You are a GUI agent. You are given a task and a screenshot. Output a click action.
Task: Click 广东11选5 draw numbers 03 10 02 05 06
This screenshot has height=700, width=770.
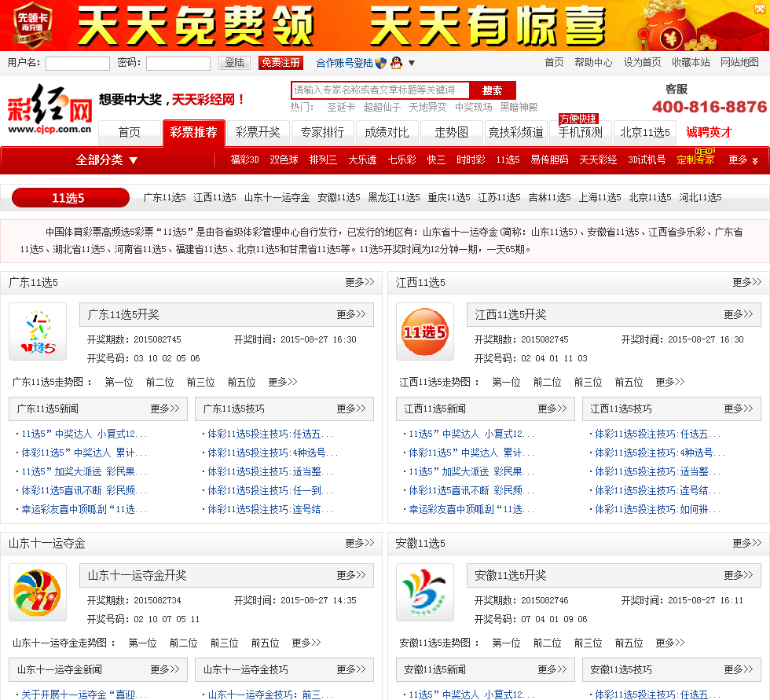coord(167,358)
